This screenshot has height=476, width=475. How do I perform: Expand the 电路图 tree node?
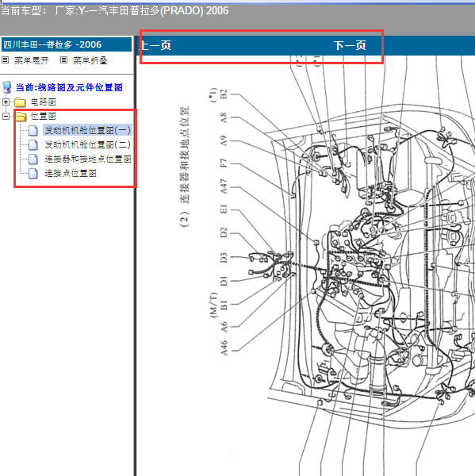point(6,102)
